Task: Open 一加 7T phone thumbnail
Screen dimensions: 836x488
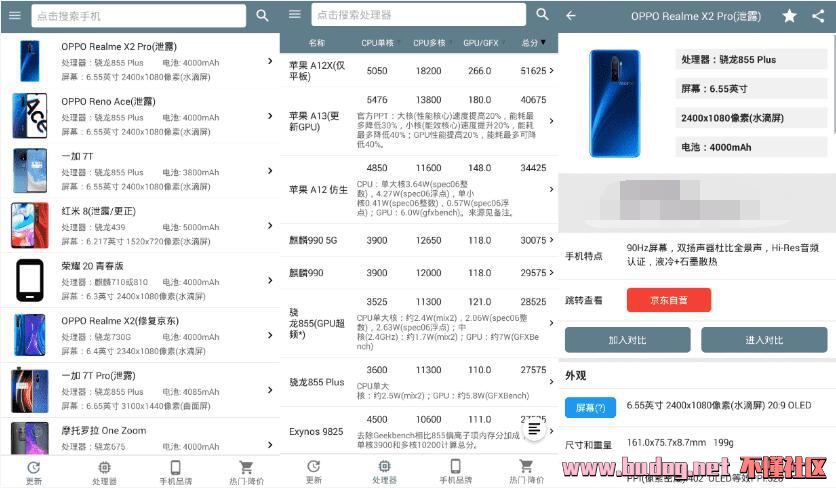Action: tap(30, 171)
